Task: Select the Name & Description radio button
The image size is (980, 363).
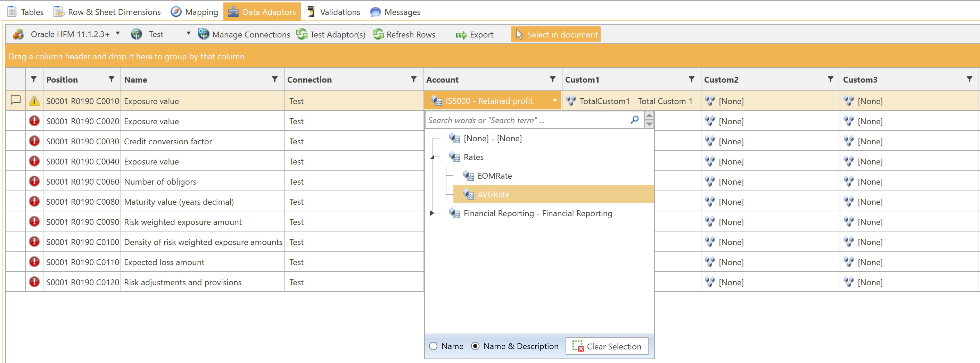Action: coord(475,346)
